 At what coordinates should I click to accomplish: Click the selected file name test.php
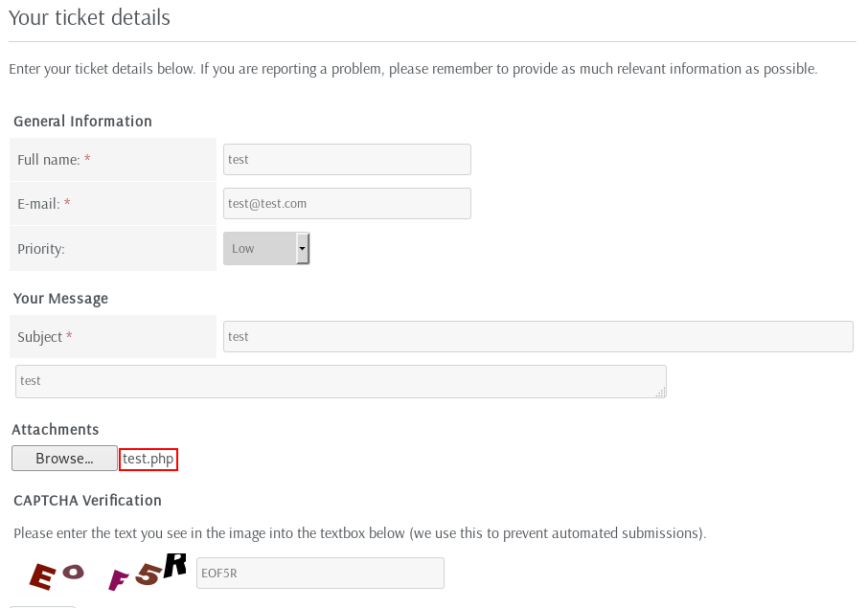(148, 459)
